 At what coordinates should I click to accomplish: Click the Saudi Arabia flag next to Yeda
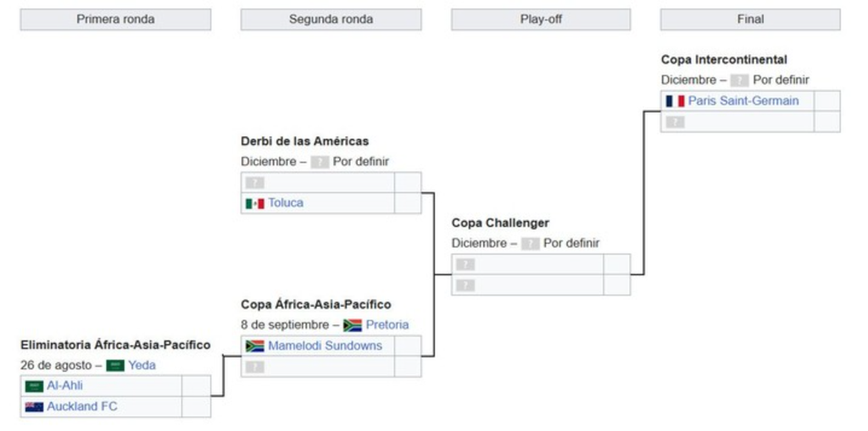coord(115,366)
